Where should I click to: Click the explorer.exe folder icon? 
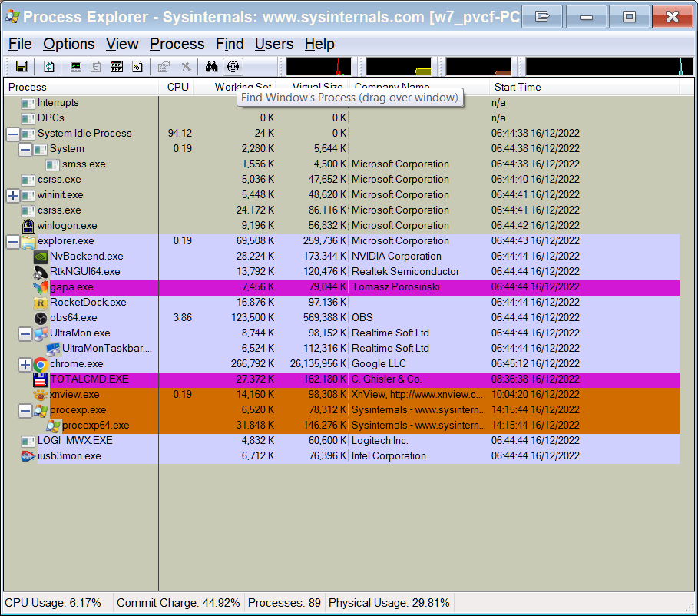pyautogui.click(x=28, y=241)
